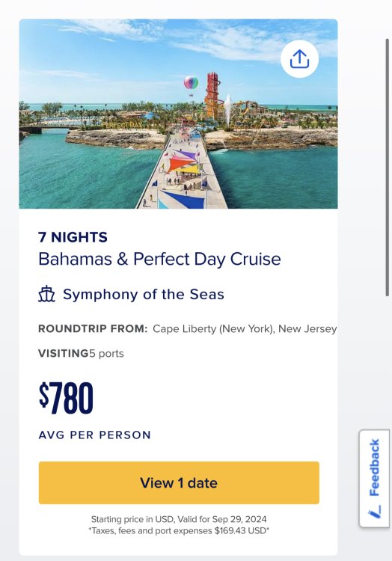Click the 7 NIGHTS heading
392x561 pixels.
[73, 237]
